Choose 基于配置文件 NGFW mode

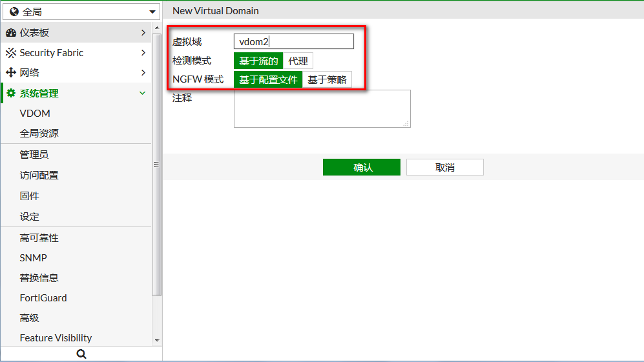[268, 79]
